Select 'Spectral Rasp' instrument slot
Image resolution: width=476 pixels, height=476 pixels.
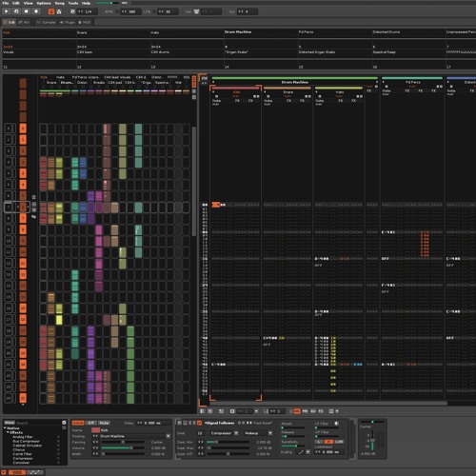pos(384,52)
